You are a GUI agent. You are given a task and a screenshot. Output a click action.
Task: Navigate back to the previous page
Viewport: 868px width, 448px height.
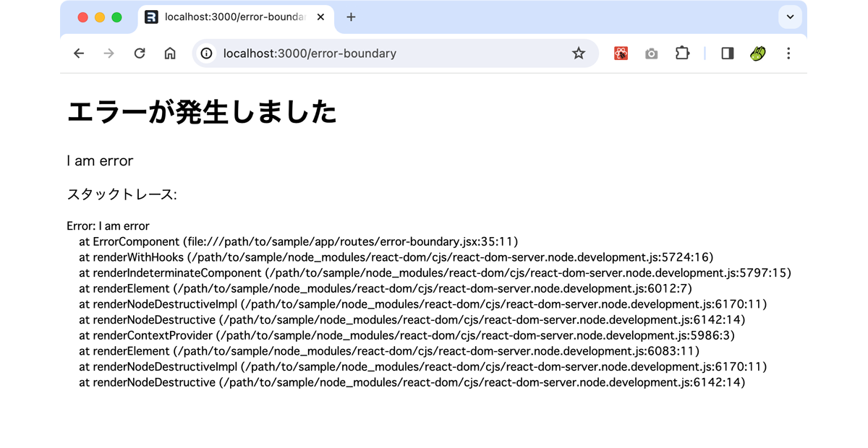(78, 53)
